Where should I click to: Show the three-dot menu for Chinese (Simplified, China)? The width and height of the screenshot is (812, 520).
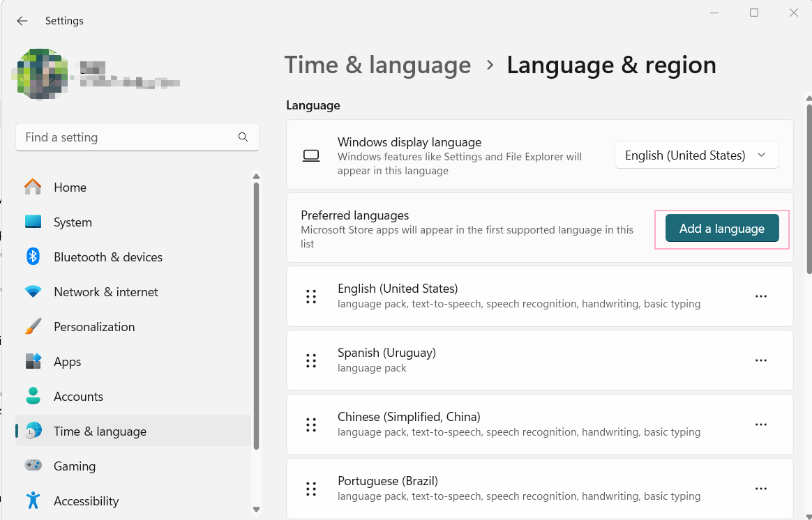[x=761, y=425]
